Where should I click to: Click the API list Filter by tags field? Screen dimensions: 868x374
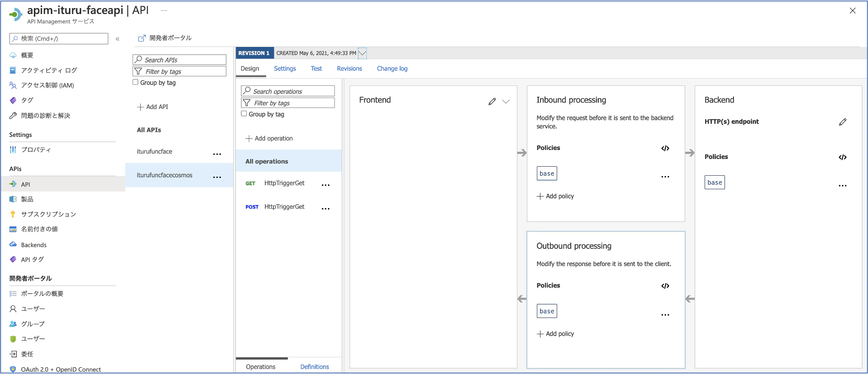[x=180, y=71]
